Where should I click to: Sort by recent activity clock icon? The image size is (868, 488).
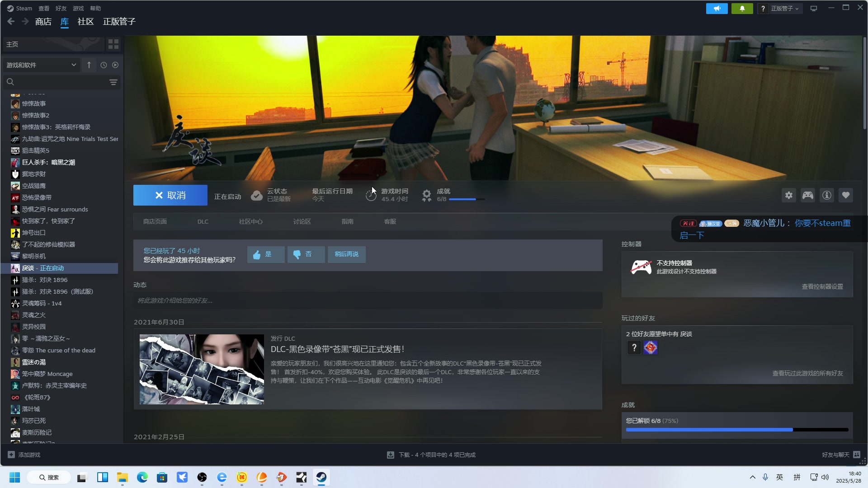pos(104,65)
